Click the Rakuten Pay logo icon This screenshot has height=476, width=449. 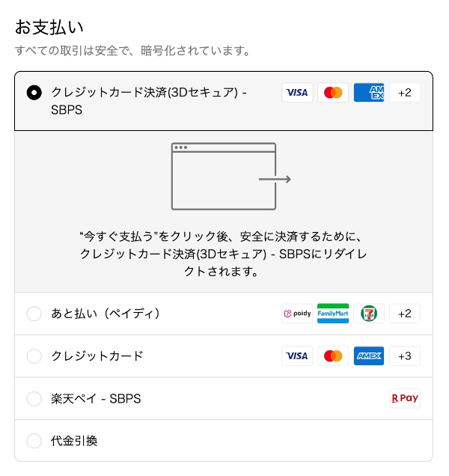(x=405, y=399)
